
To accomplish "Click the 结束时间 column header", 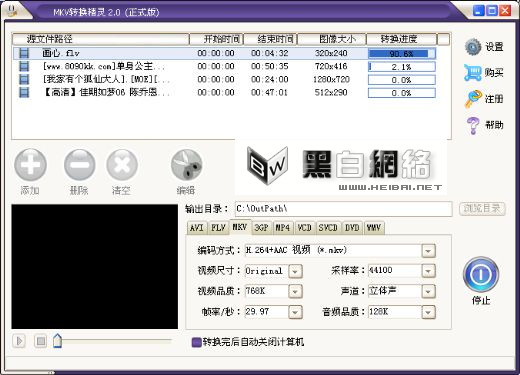I will (270, 39).
